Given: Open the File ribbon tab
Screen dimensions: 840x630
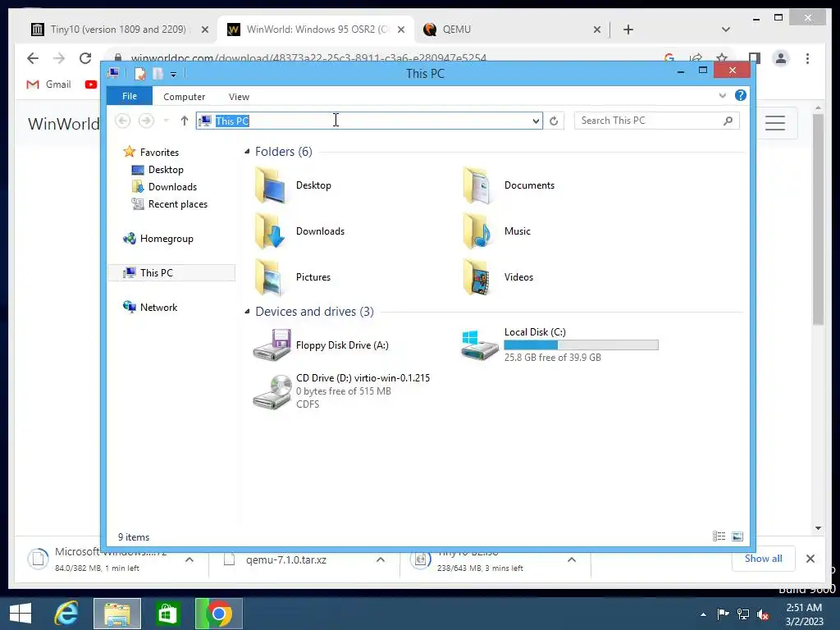Looking at the screenshot, I should [130, 96].
